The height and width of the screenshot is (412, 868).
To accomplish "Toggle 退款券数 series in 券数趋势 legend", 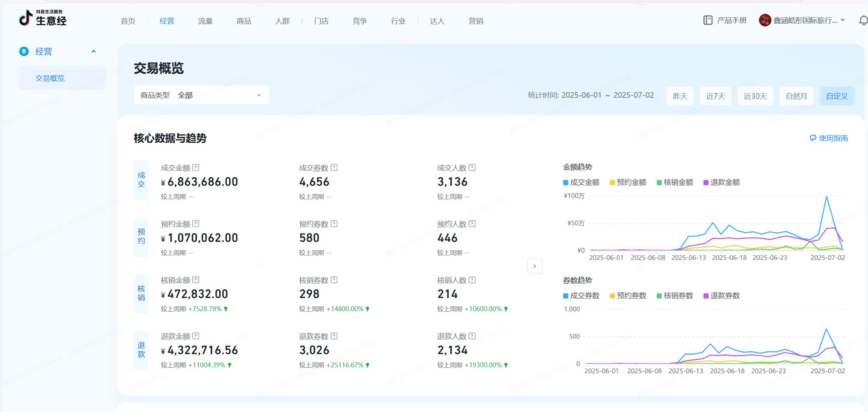I will tap(721, 296).
